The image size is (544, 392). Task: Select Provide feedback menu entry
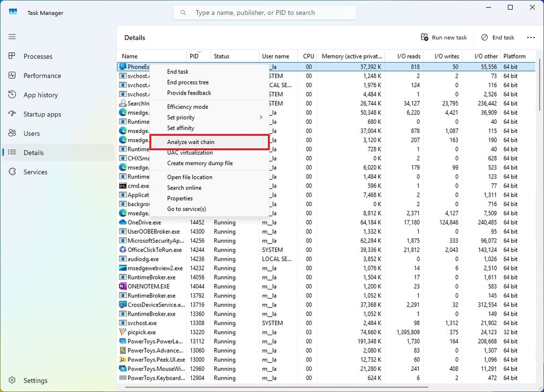click(209, 92)
